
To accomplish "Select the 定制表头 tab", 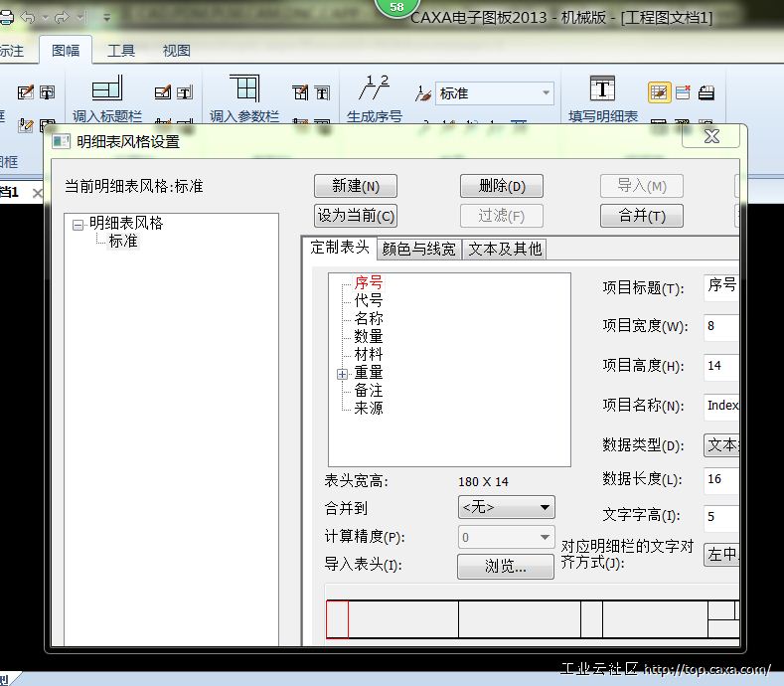I will point(340,248).
